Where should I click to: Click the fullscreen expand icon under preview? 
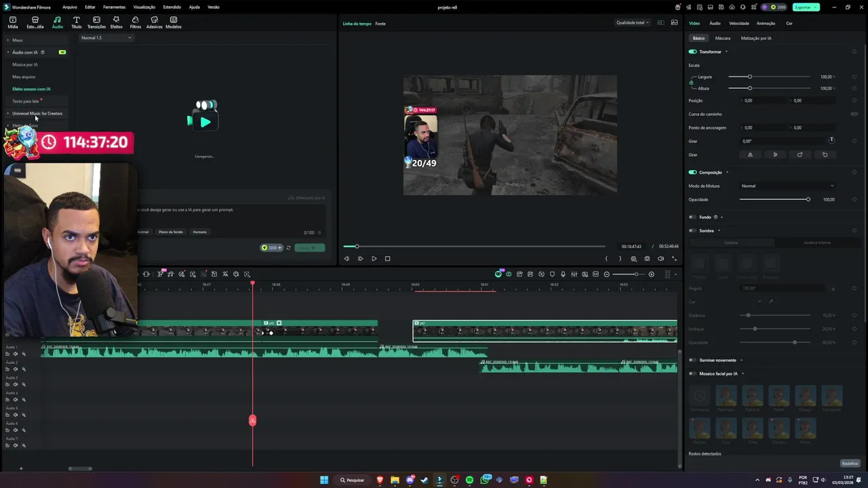tap(674, 258)
